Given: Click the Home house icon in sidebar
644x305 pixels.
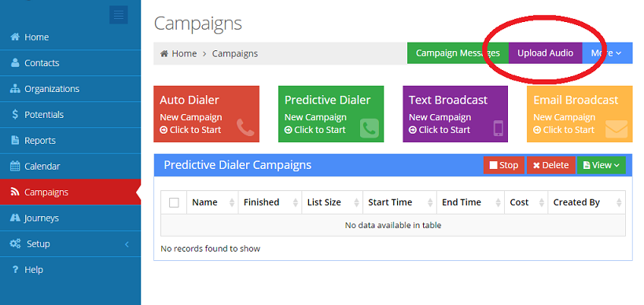Looking at the screenshot, I should [15, 37].
